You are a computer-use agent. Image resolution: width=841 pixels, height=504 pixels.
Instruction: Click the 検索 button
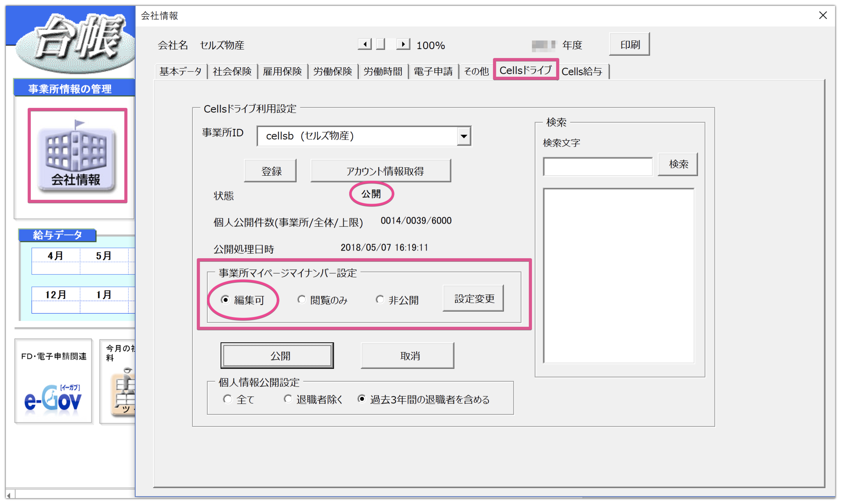click(678, 164)
